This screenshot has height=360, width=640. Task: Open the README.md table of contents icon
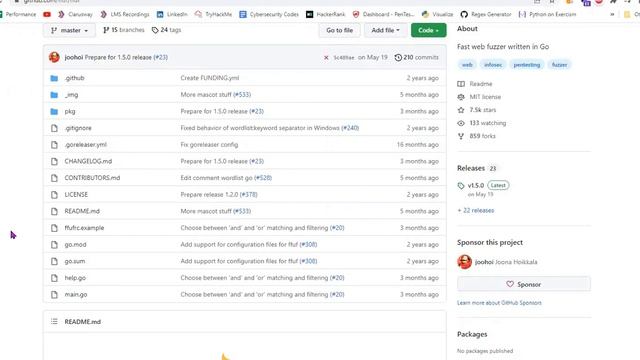(54, 322)
